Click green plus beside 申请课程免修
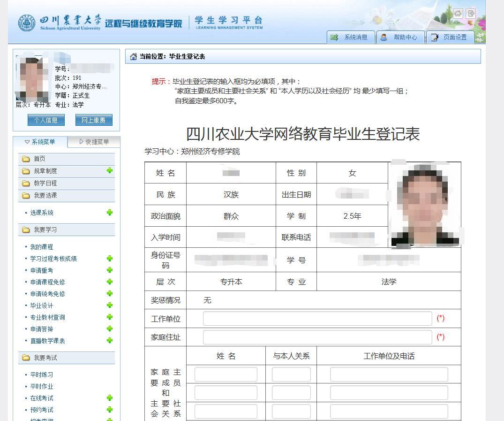 tap(110, 282)
